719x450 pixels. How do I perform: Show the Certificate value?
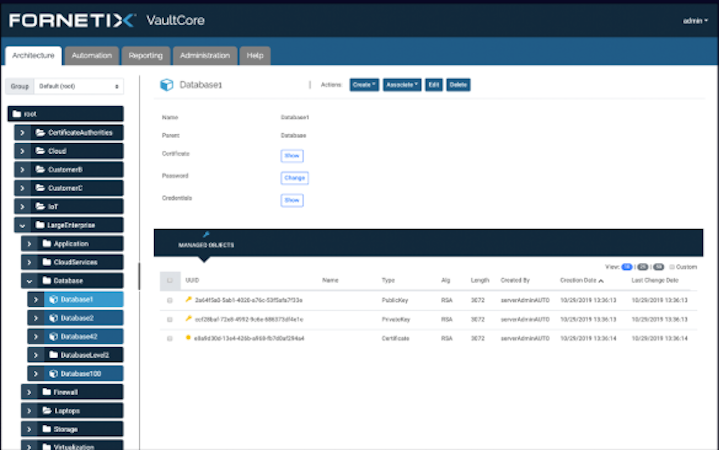[292, 156]
